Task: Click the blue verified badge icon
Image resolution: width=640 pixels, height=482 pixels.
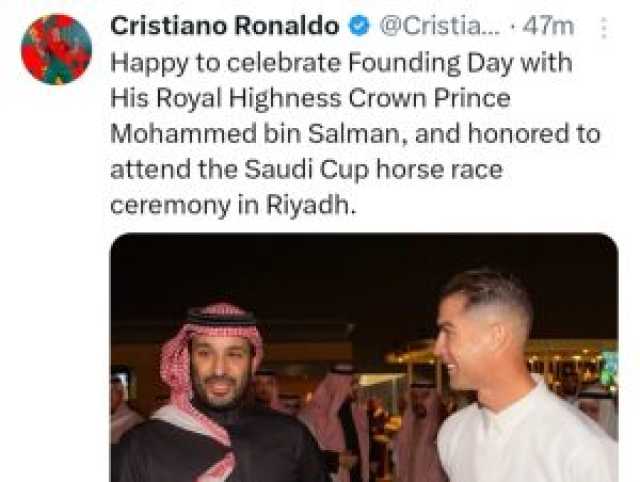Action: 358,27
